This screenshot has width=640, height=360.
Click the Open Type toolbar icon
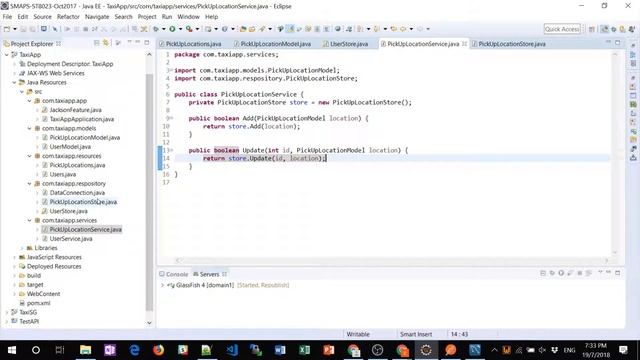(243, 29)
